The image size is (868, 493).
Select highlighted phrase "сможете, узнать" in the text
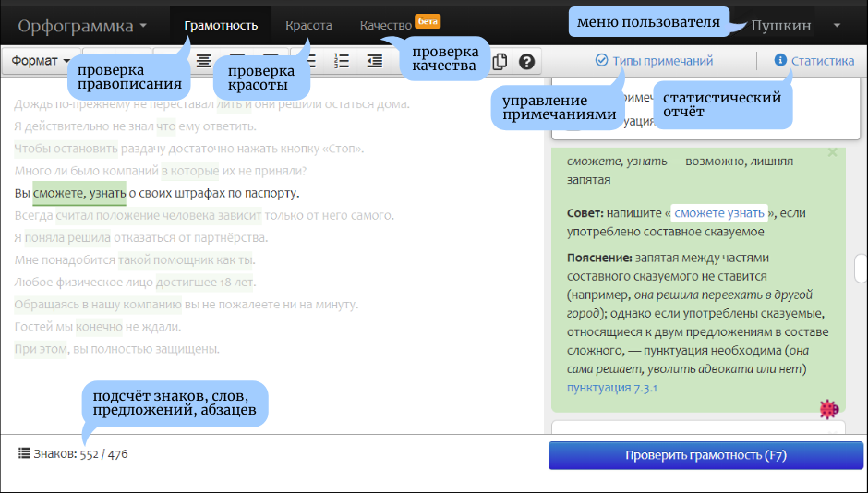point(79,193)
